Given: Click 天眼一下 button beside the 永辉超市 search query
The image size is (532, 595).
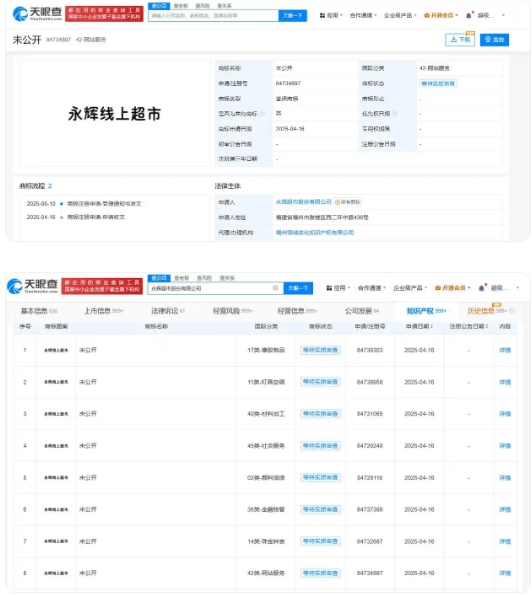Looking at the screenshot, I should [x=298, y=288].
